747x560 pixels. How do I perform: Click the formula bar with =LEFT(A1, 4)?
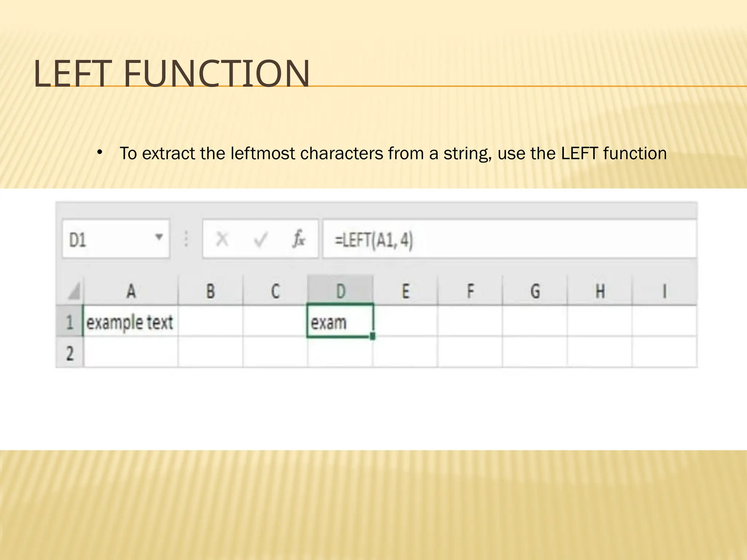pyautogui.click(x=509, y=239)
